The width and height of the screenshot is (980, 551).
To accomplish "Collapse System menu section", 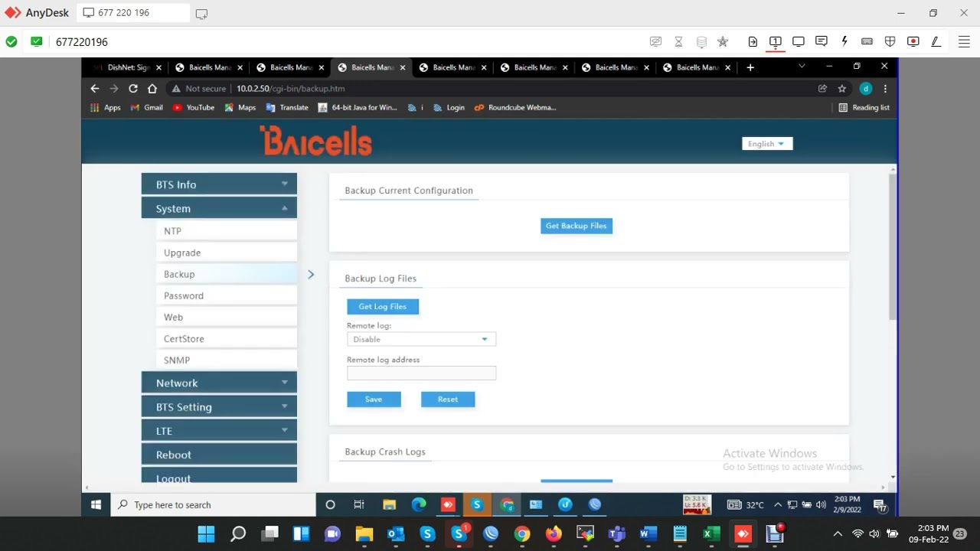I will [219, 208].
